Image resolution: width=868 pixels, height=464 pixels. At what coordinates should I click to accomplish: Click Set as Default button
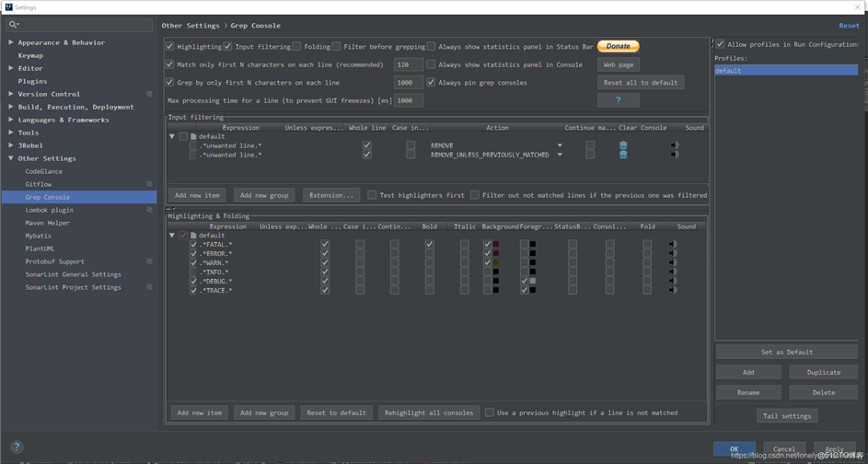(787, 352)
